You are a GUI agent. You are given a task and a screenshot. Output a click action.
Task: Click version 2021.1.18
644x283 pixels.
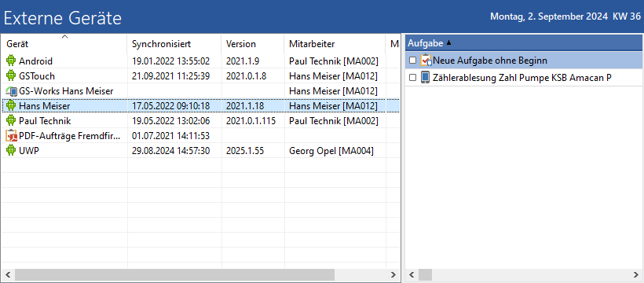point(244,105)
